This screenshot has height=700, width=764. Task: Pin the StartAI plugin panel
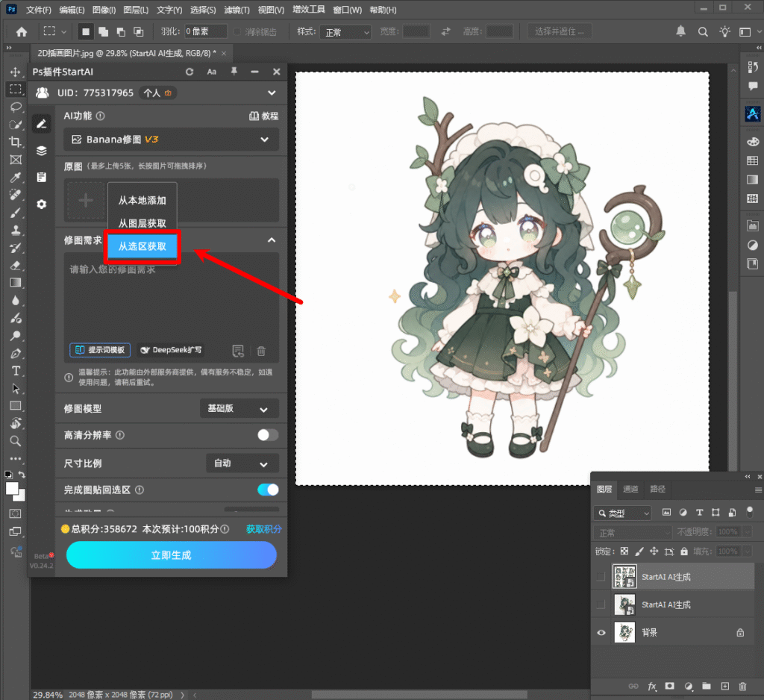tap(234, 72)
